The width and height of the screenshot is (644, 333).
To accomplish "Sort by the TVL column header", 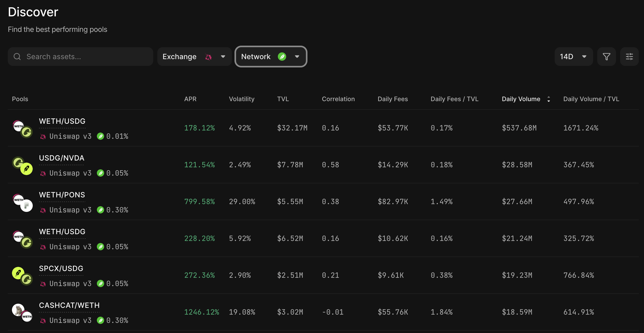I will click(x=283, y=99).
